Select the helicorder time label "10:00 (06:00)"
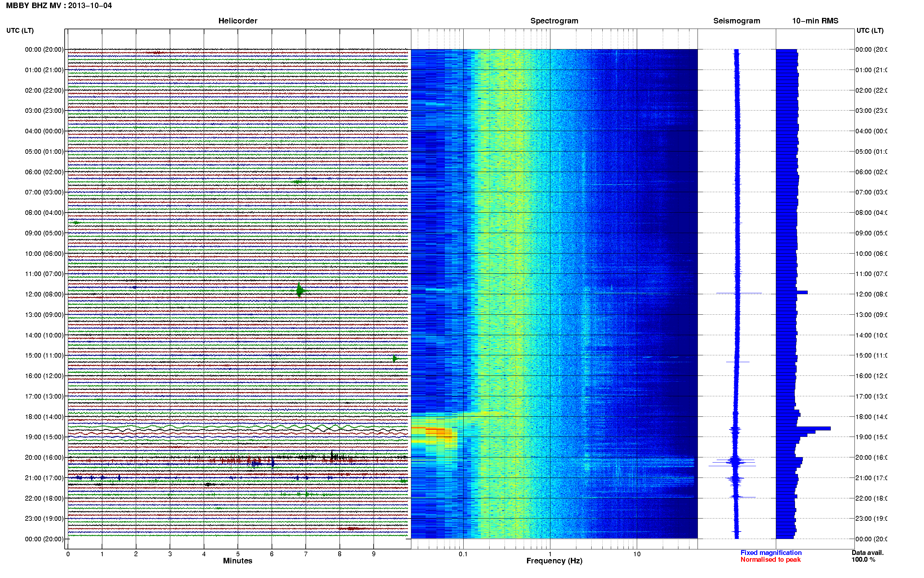Screen dimensions: 924x578 pos(44,254)
